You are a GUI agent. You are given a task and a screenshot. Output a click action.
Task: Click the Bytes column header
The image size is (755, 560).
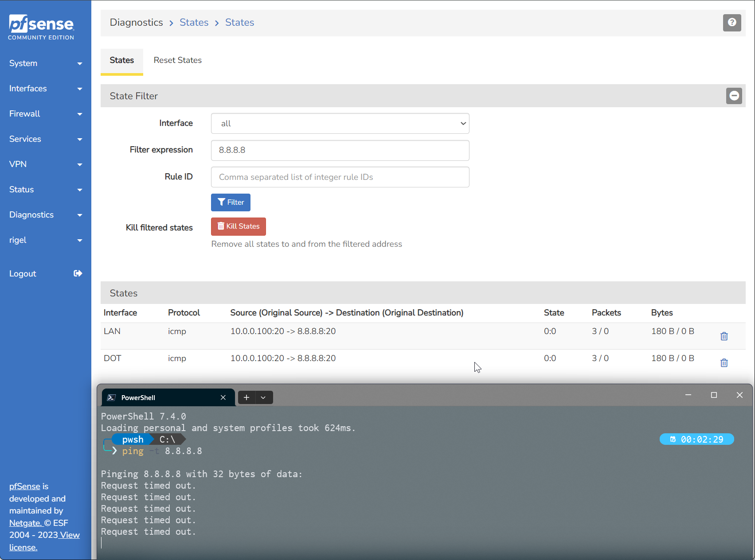coord(662,313)
